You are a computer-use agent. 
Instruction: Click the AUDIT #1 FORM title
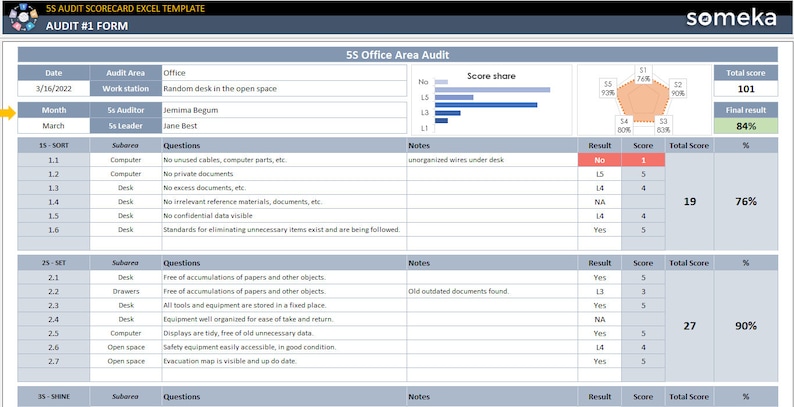(87, 26)
